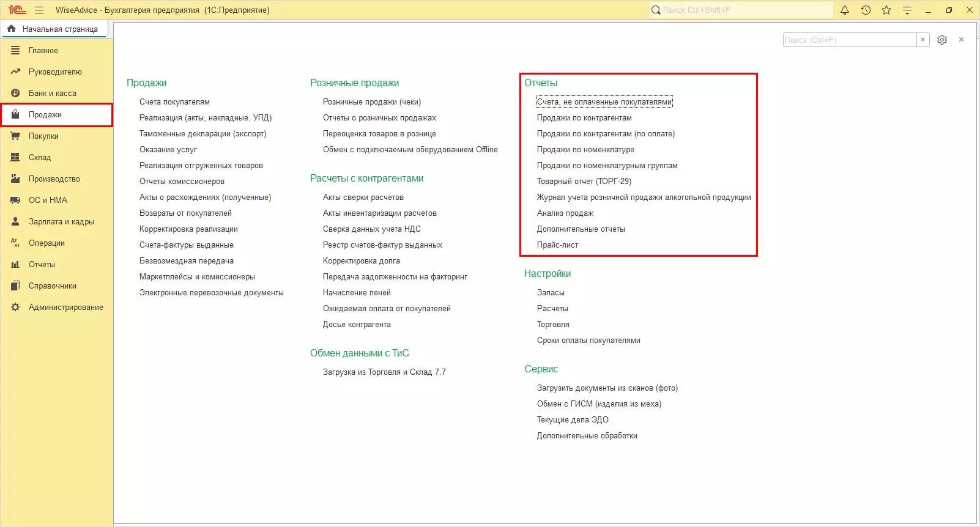This screenshot has height=527, width=980.
Task: Open Журнал учета розничной продажи алкогольной продукции
Action: [x=644, y=197]
